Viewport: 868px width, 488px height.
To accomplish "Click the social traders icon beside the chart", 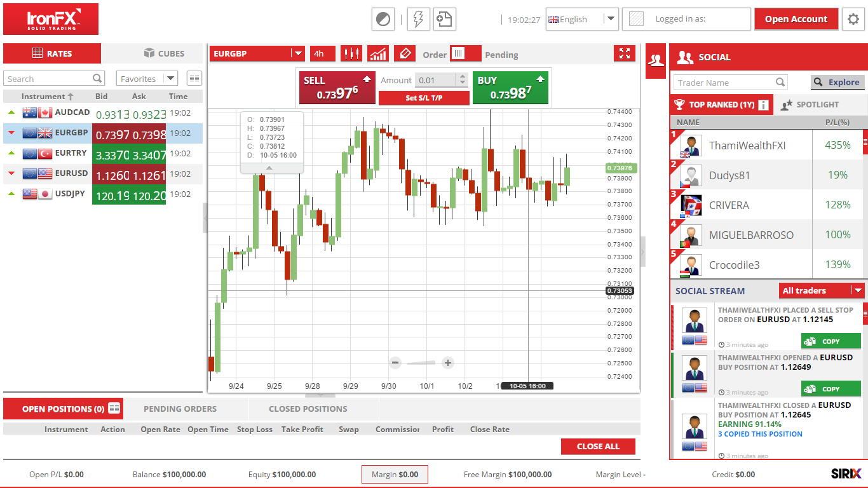I will tap(656, 61).
